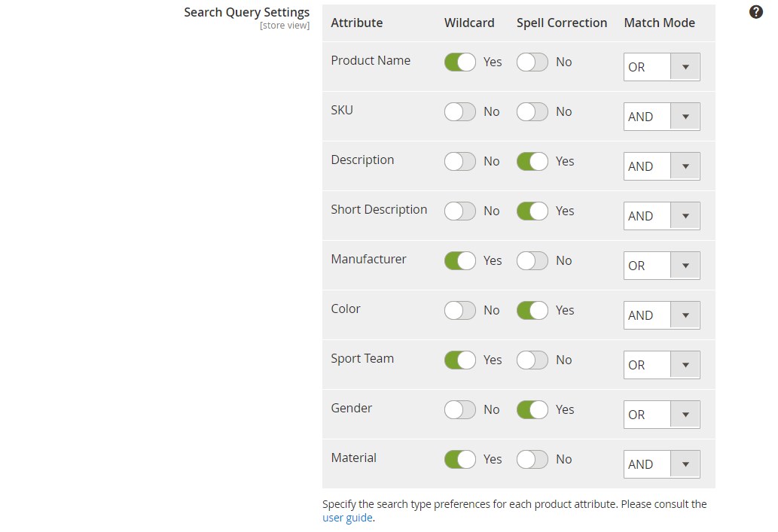Viewport: 778px width, 532px height.
Task: Open SKU Match Mode dropdown
Action: point(661,117)
